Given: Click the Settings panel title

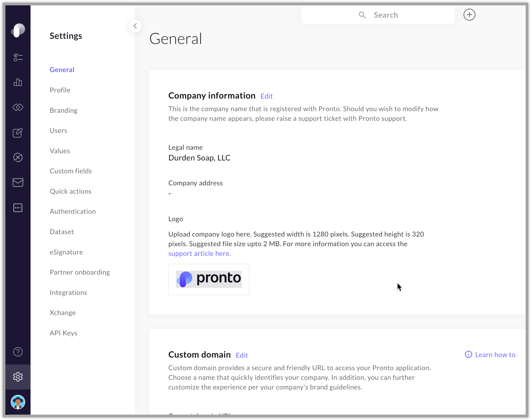Looking at the screenshot, I should 66,36.
